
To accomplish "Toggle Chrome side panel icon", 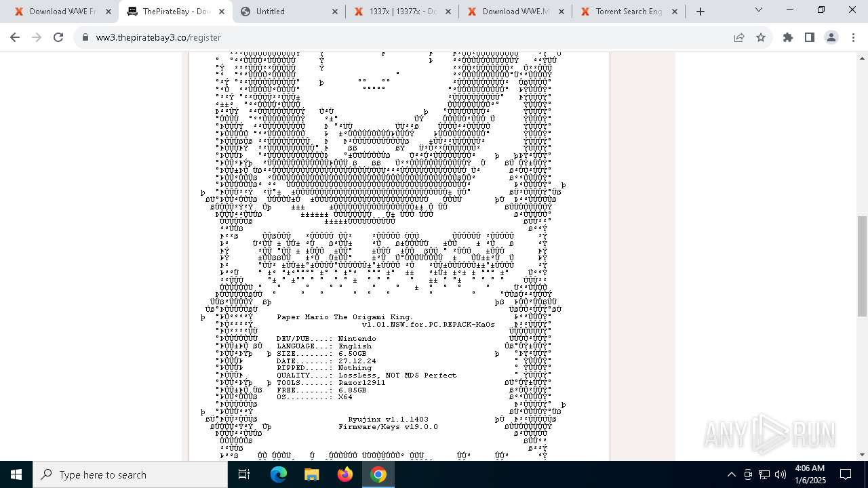I will tap(810, 37).
